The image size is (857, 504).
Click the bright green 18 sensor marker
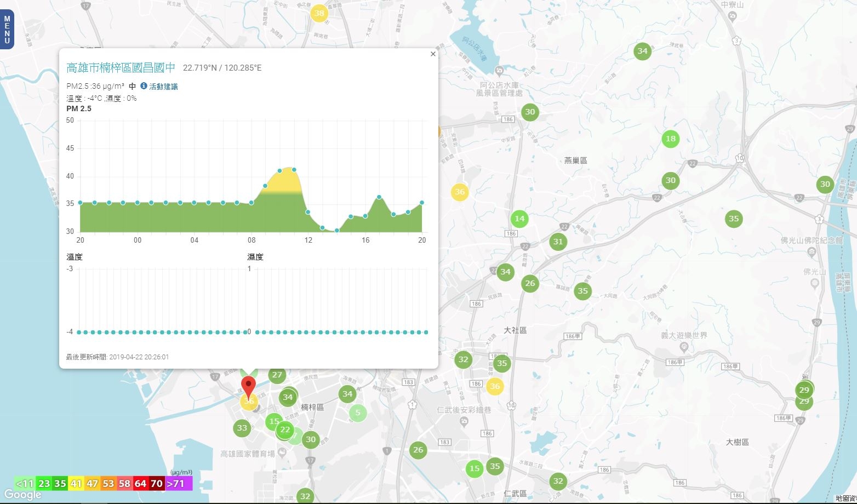click(x=671, y=139)
